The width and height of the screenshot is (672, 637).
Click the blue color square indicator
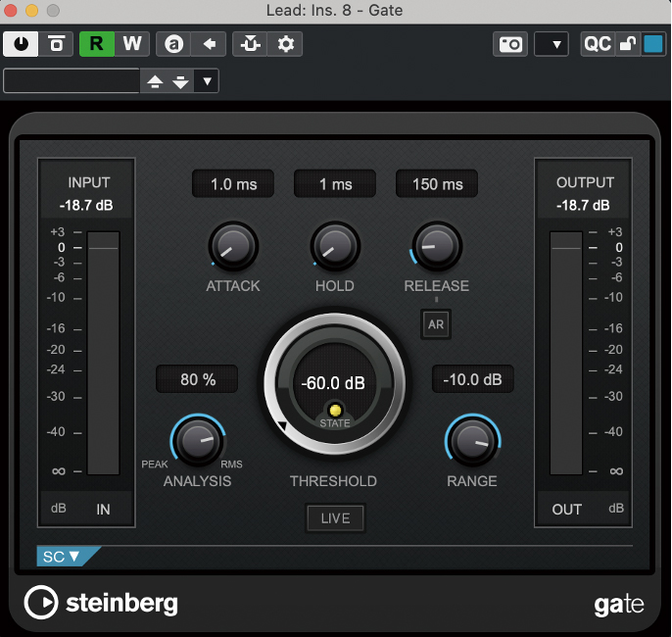tap(653, 44)
